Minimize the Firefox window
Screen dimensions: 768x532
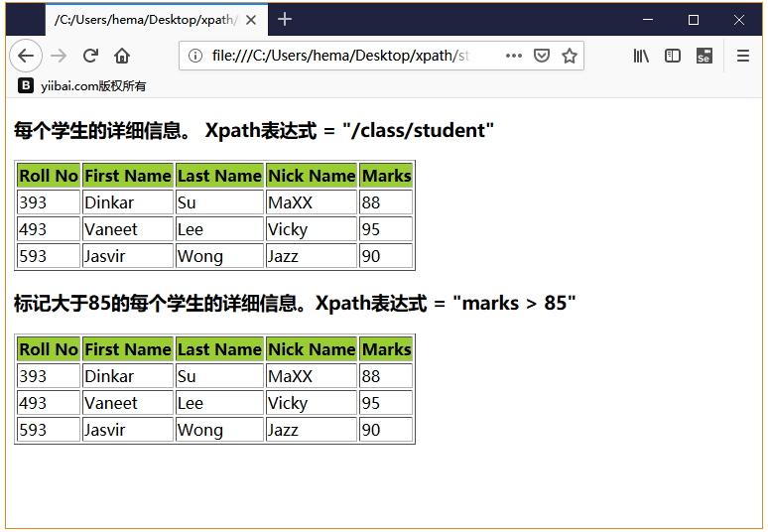pos(648,20)
